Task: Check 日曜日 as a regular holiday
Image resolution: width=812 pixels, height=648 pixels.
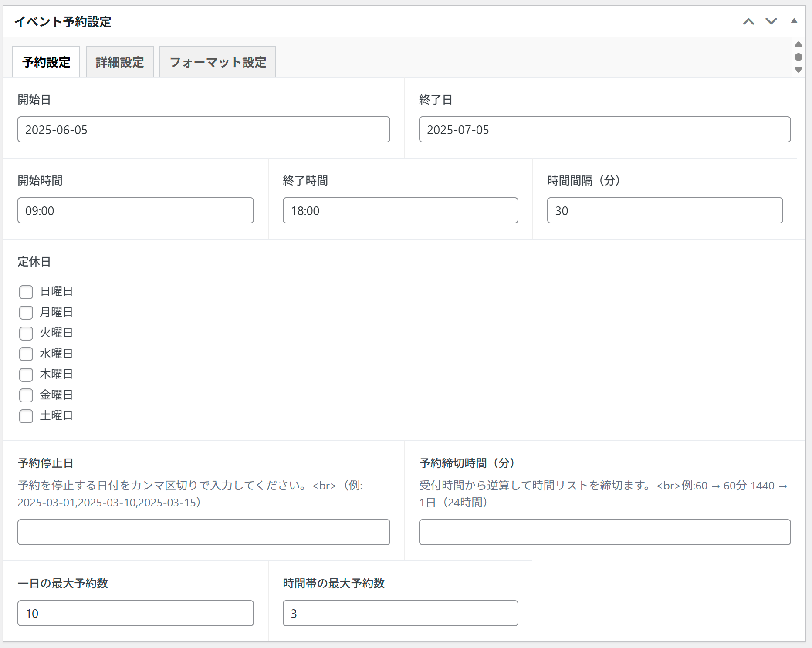Action: [26, 292]
